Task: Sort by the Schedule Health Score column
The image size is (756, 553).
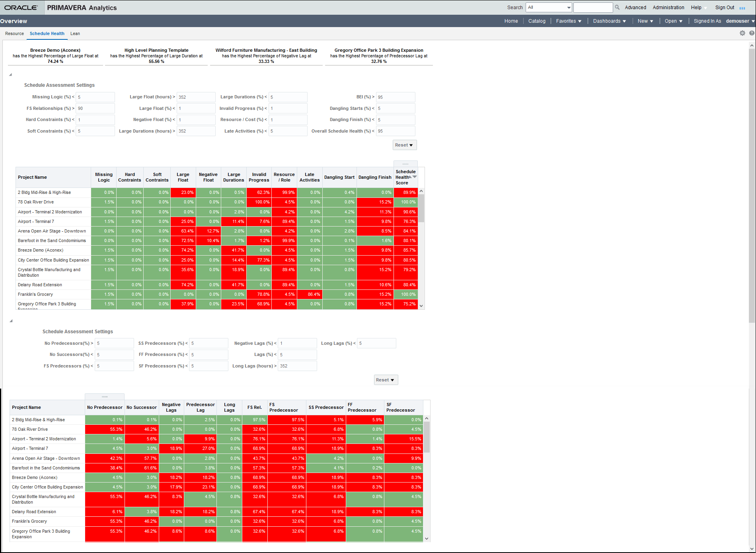Action: click(405, 177)
